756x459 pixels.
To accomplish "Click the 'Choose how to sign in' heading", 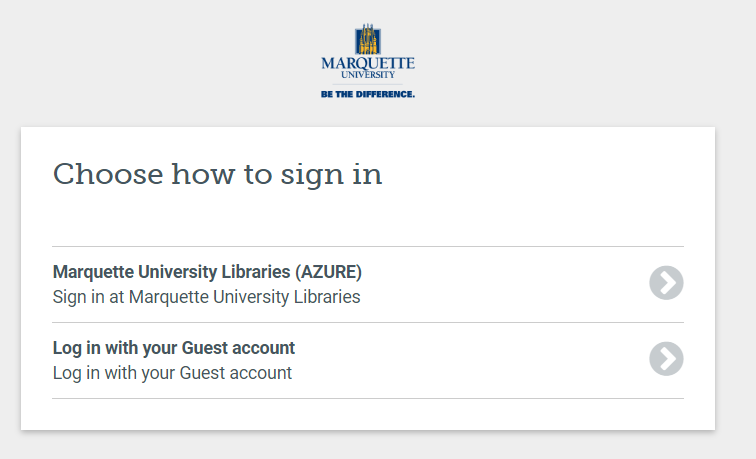I will click(x=217, y=175).
